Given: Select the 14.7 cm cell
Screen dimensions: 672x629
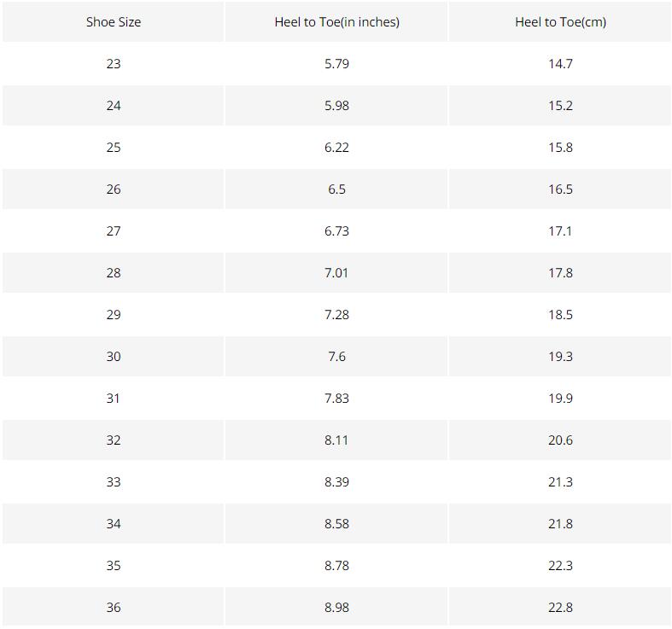Looking at the screenshot, I should click(x=560, y=64).
